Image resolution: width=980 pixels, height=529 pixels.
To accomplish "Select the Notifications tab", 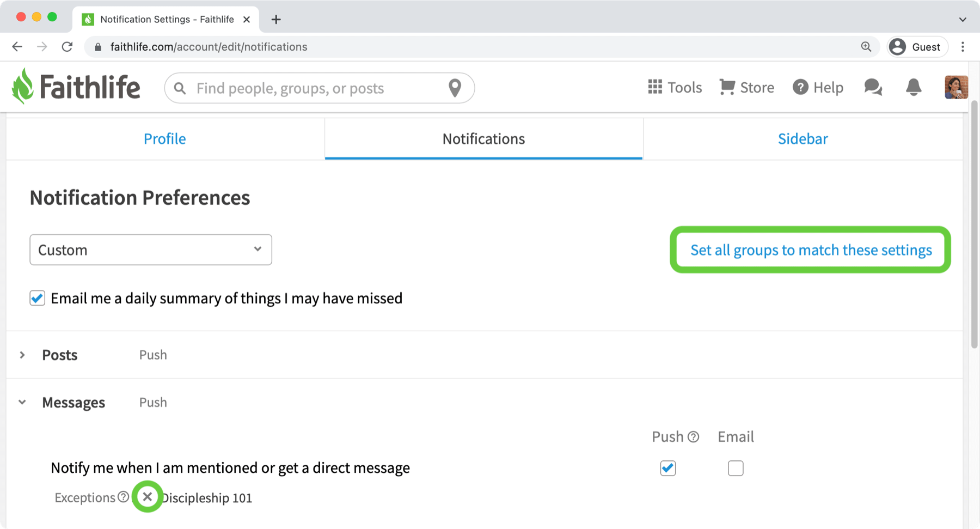I will click(483, 138).
